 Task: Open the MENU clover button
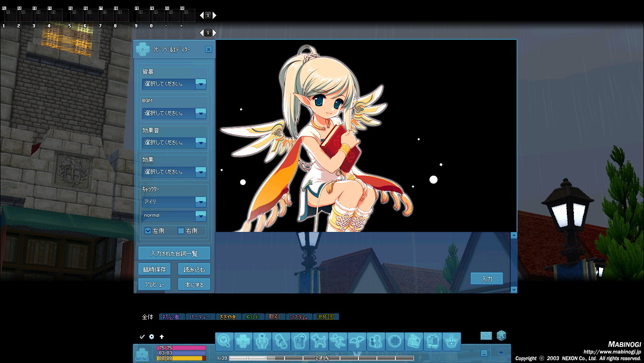[142, 354]
